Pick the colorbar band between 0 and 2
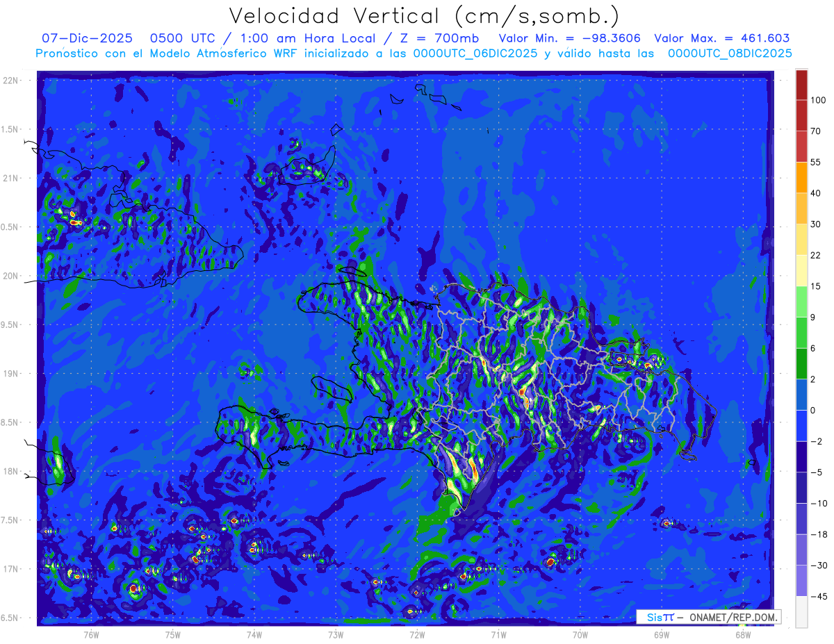Viewport: 834px width, 644px height. point(801,395)
